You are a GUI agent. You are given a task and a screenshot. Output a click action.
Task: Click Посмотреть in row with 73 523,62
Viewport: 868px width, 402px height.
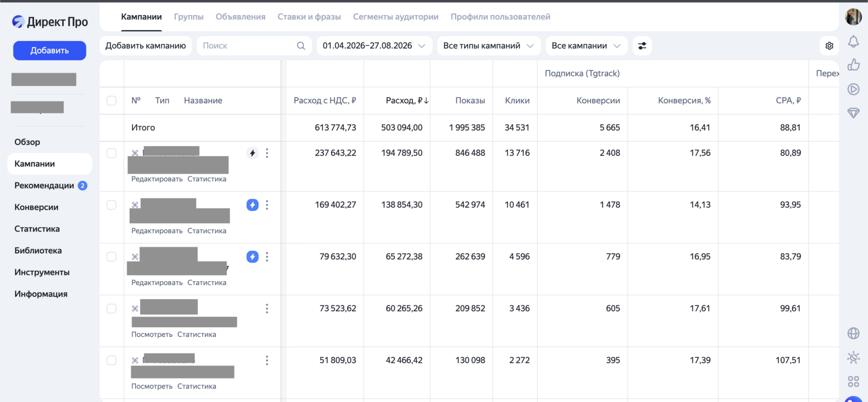152,334
